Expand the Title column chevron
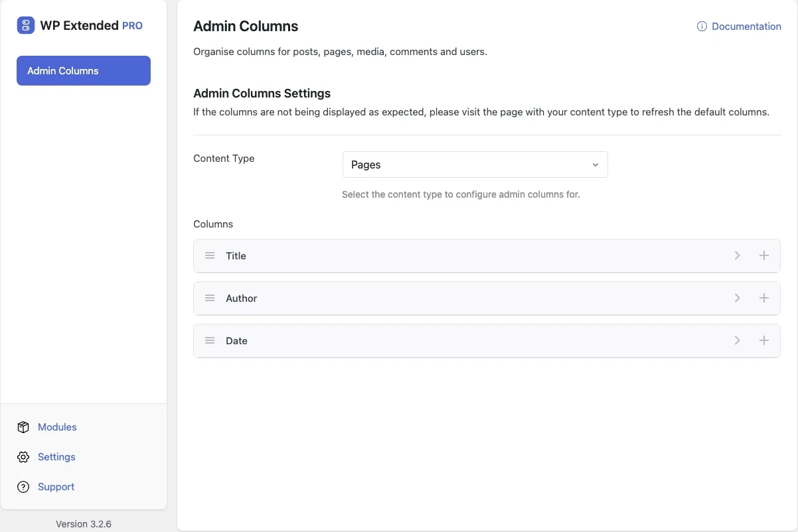Viewport: 798px width, 532px height. click(737, 256)
